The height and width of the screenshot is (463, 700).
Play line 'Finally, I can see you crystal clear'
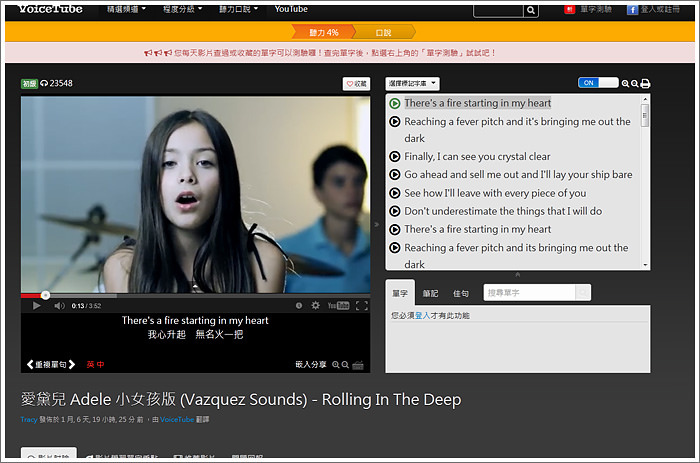pos(395,156)
